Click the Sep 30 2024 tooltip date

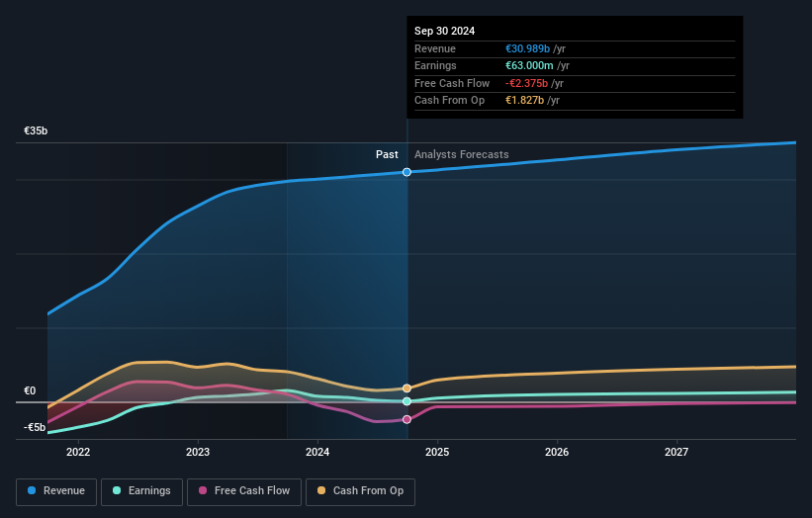(x=444, y=31)
